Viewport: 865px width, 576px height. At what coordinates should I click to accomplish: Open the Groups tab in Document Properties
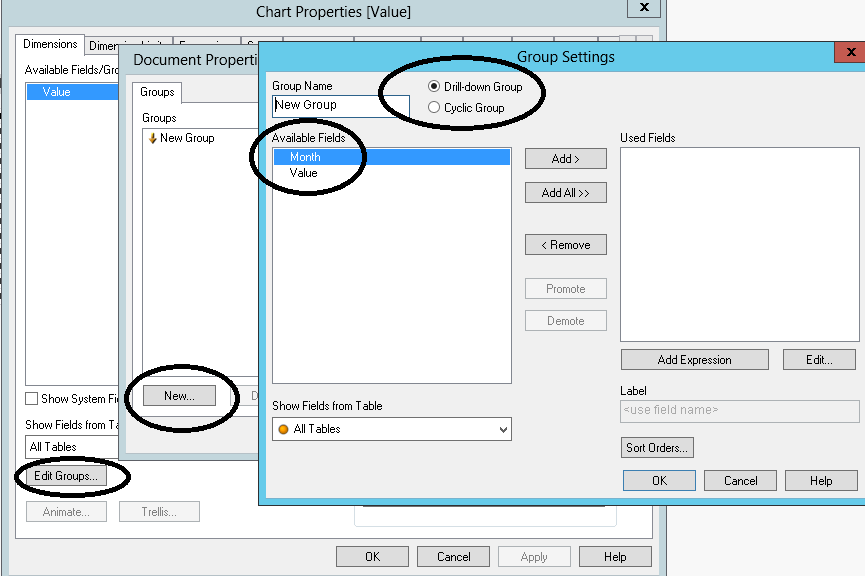[157, 92]
